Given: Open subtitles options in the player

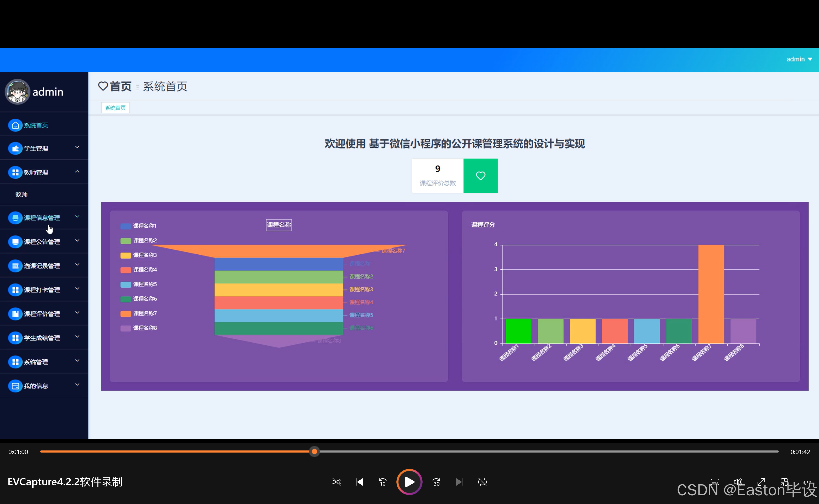Looking at the screenshot, I should 715,482.
